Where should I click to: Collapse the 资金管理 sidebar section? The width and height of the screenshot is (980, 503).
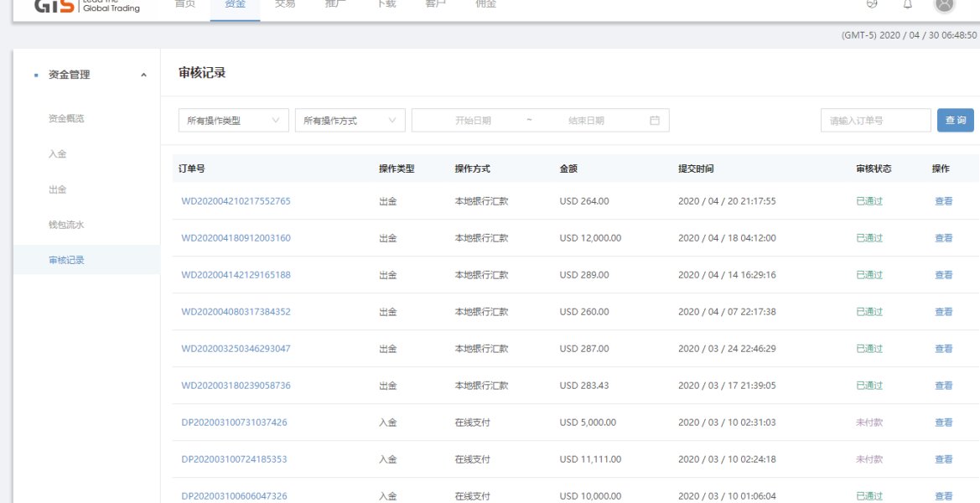pos(143,75)
